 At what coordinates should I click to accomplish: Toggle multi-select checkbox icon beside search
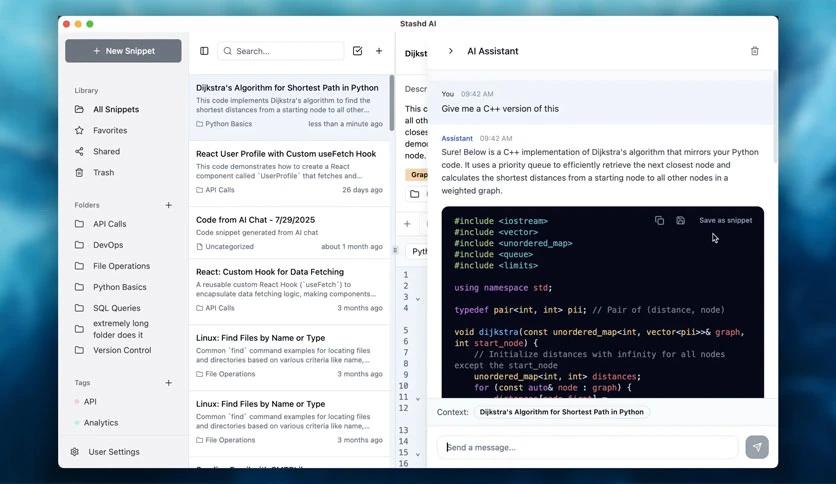pyautogui.click(x=358, y=51)
